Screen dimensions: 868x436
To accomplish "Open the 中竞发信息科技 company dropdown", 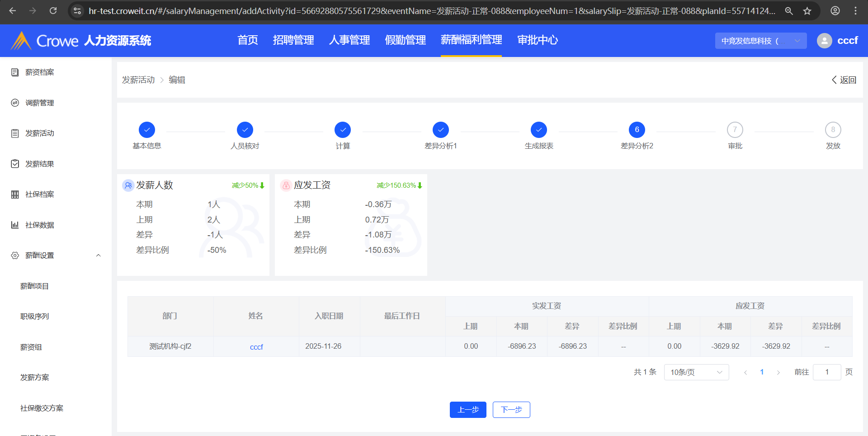I will [760, 41].
